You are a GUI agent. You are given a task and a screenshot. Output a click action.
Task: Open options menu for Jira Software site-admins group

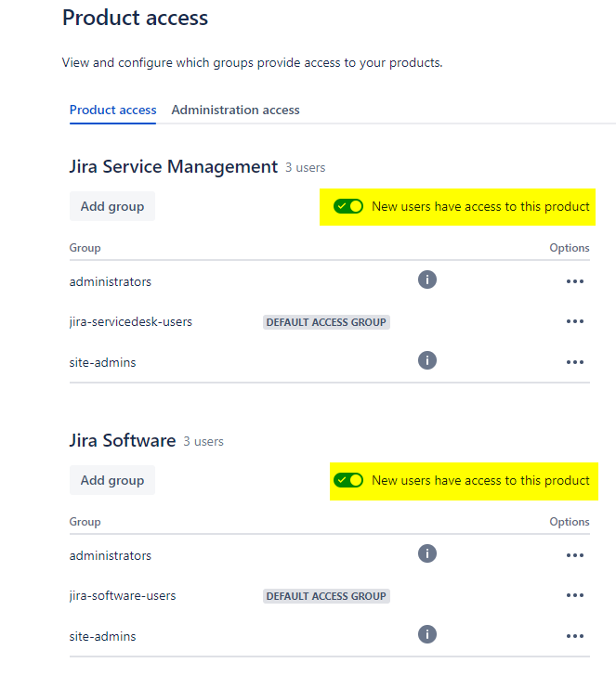point(575,636)
